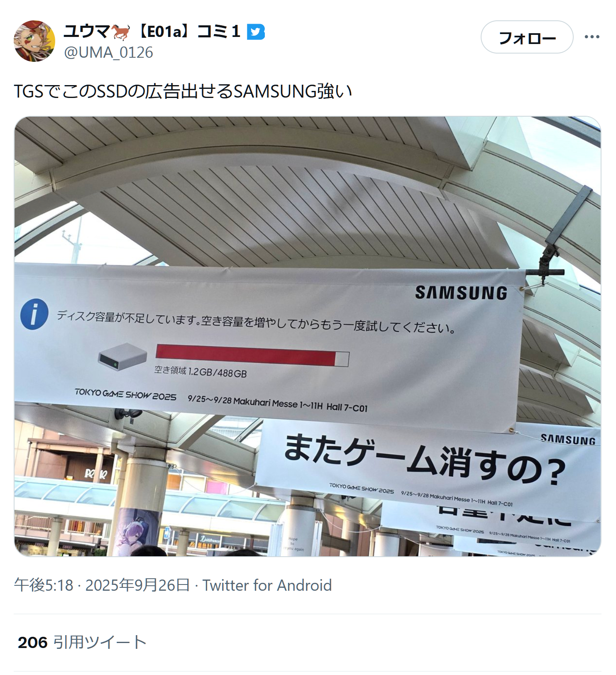Click the disk drive icon in the banner
Image resolution: width=616 pixels, height=675 pixels.
pyautogui.click(x=122, y=357)
